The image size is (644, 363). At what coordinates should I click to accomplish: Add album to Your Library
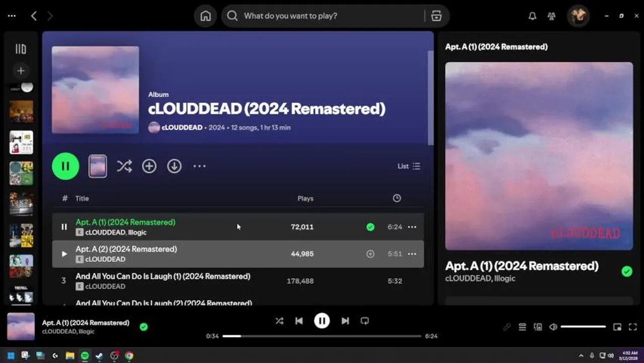click(x=149, y=166)
